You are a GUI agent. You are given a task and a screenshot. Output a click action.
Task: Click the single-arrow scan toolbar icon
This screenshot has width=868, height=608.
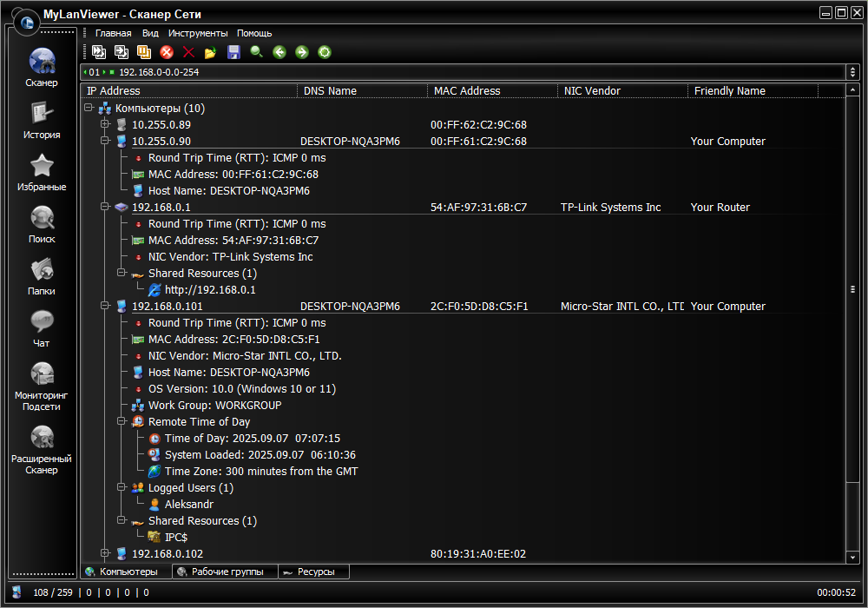(x=122, y=52)
